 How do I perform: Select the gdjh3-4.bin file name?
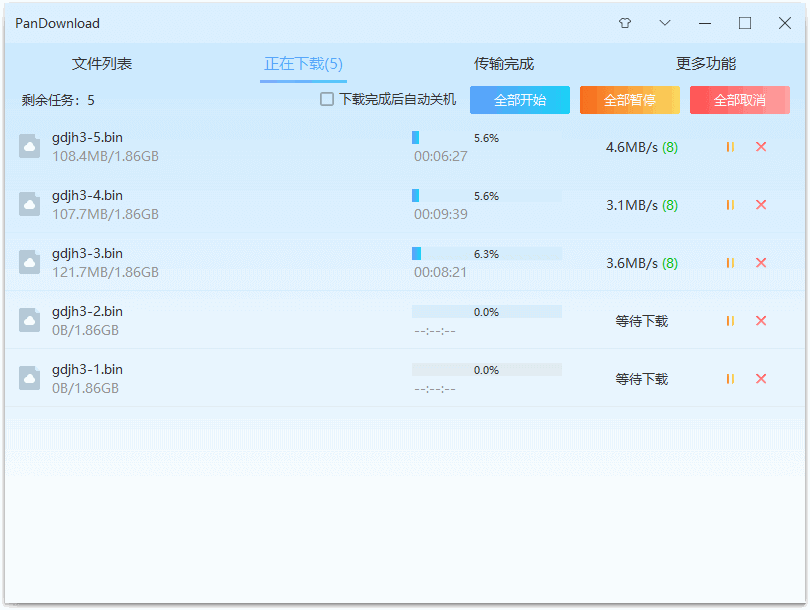pyautogui.click(x=88, y=195)
